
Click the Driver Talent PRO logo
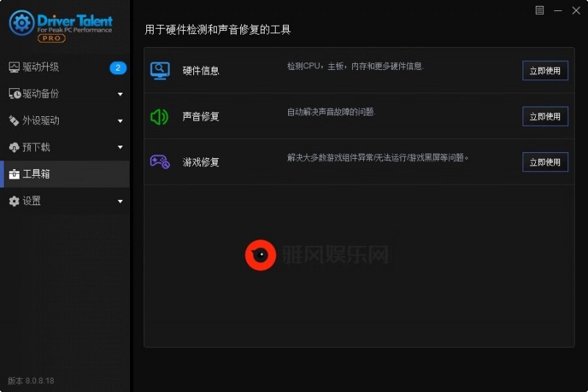[x=61, y=26]
